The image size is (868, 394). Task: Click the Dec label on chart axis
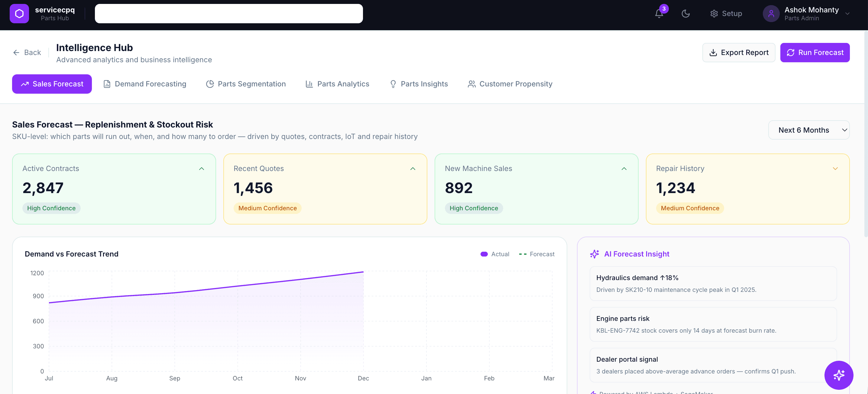363,378
